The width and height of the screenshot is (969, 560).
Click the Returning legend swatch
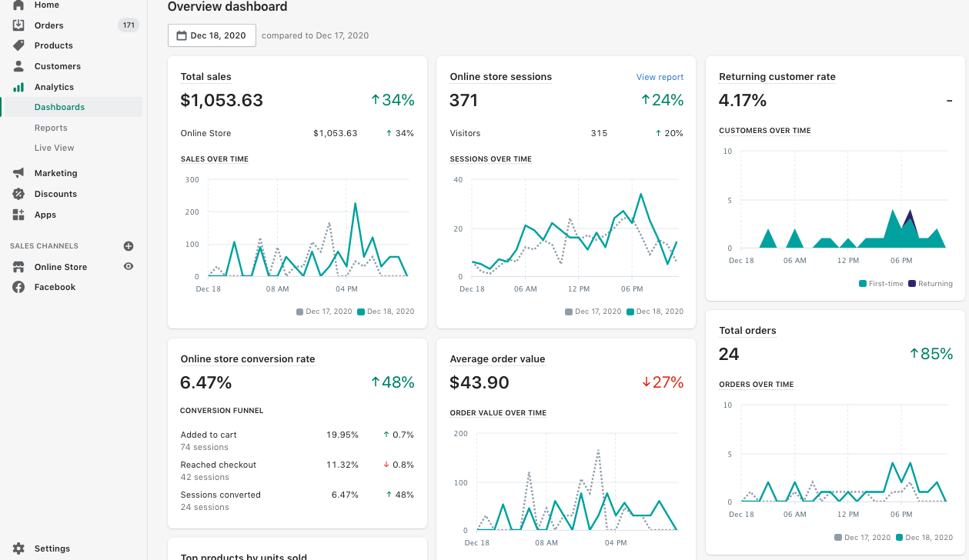tap(912, 284)
